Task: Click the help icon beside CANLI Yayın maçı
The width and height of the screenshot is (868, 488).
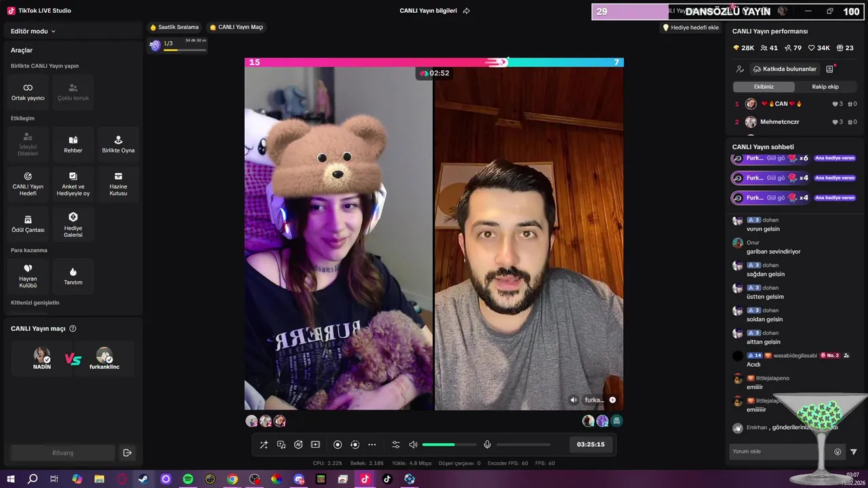Action: [73, 329]
